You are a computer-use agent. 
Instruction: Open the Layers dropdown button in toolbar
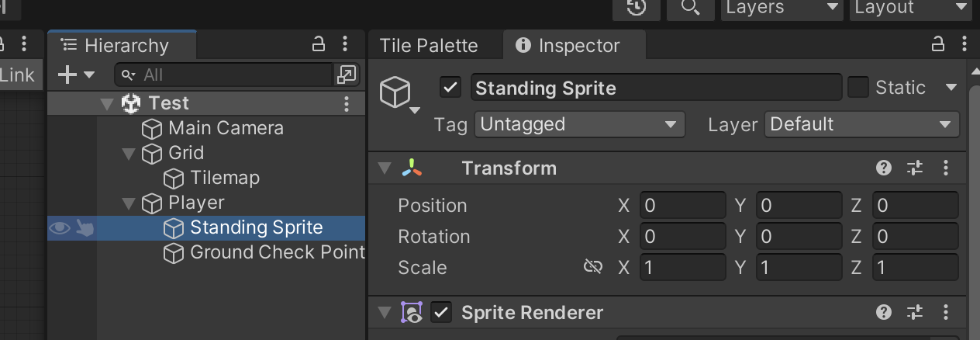tap(782, 8)
